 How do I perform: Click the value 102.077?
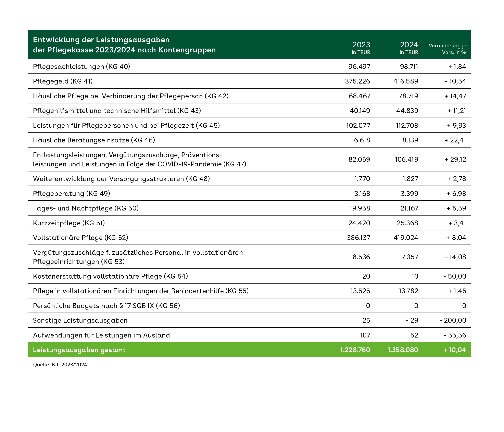[x=358, y=126]
